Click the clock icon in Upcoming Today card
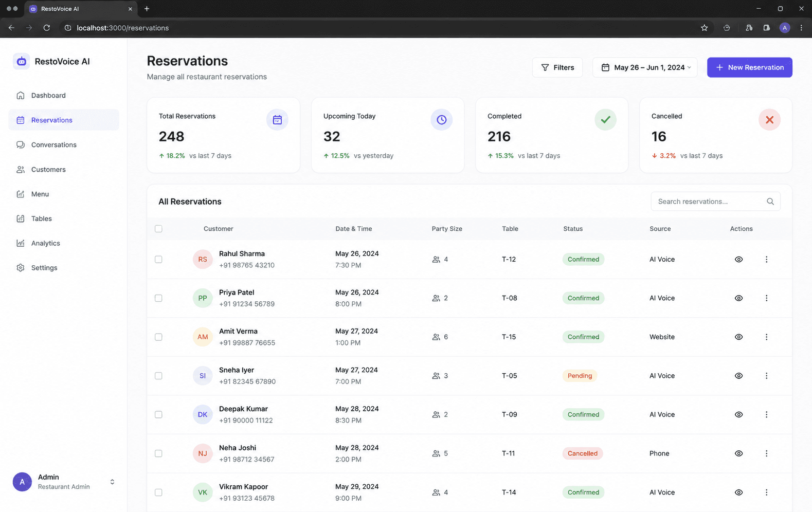Viewport: 812px width, 512px height. 441,120
